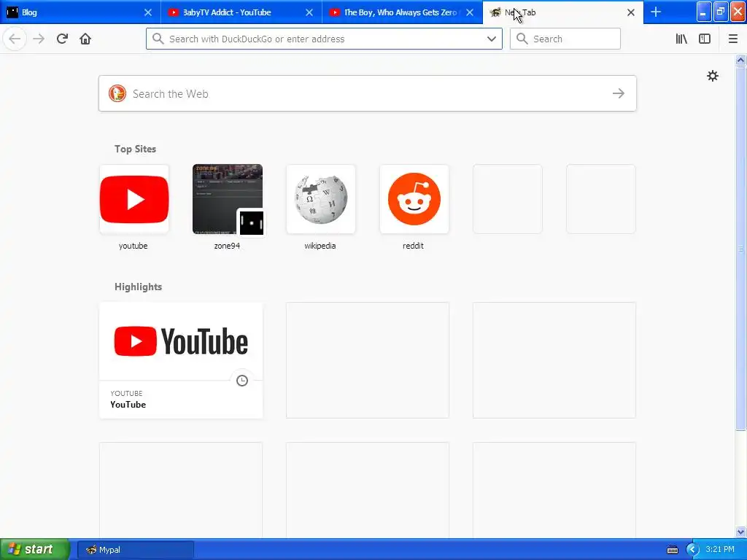
Task: Click the Highlights heading
Action: tap(138, 287)
